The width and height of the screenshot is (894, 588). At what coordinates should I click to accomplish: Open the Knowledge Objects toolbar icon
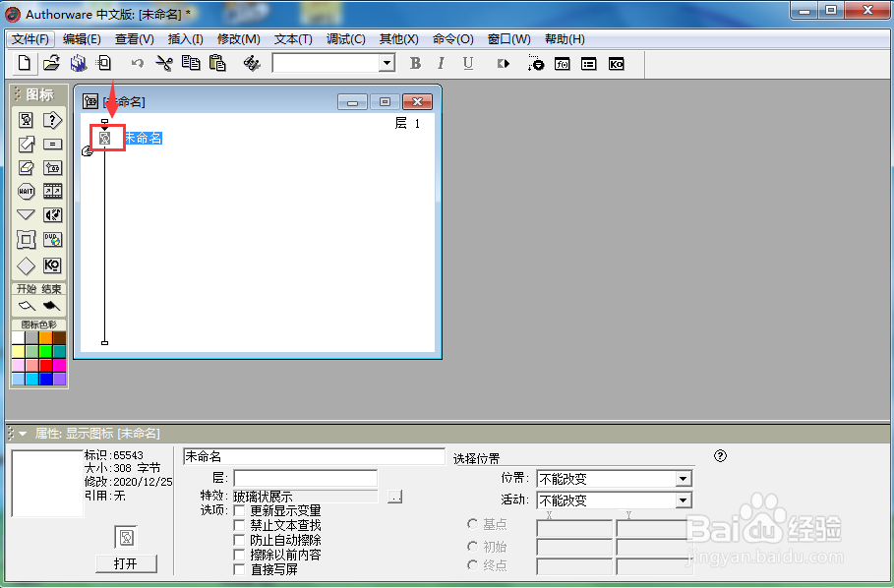(617, 64)
